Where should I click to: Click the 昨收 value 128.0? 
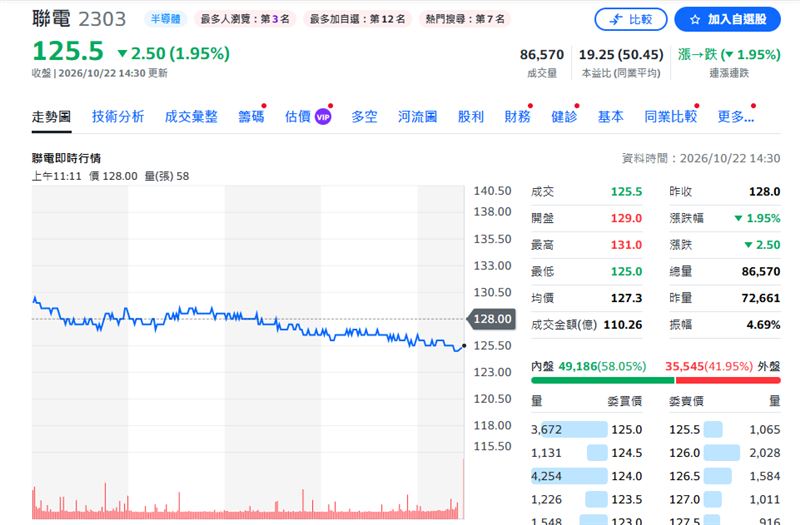[x=764, y=192]
